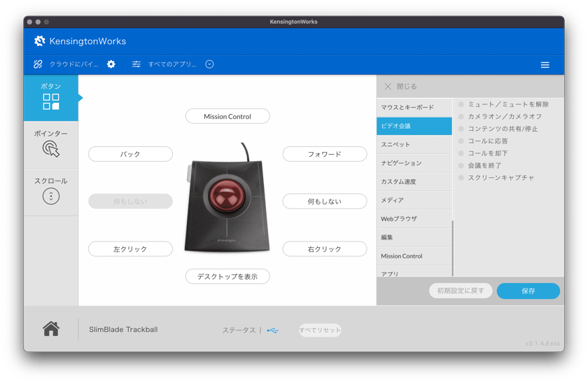Viewport: 588px width, 383px height.
Task: Click the category list scrollbar
Action: 453,248
